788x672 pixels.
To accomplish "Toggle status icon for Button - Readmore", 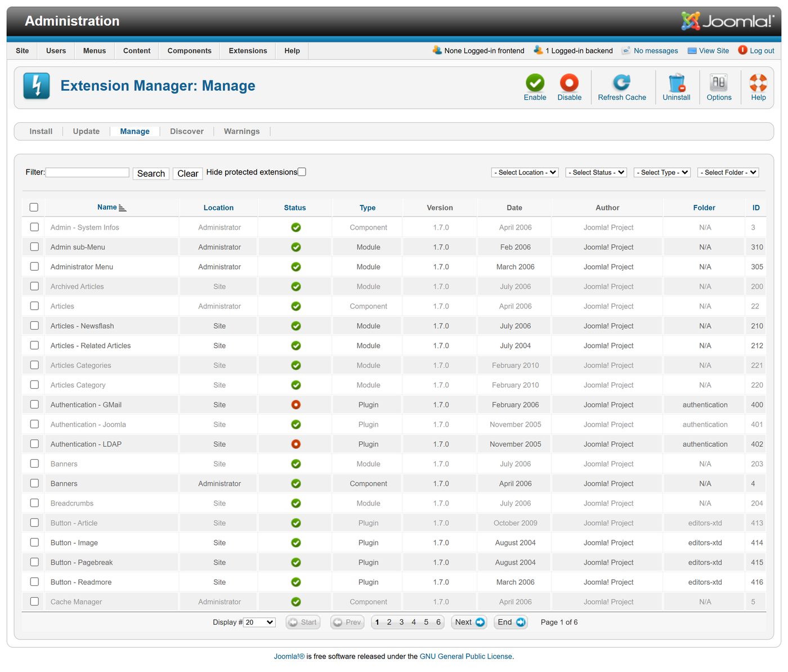I will [295, 582].
